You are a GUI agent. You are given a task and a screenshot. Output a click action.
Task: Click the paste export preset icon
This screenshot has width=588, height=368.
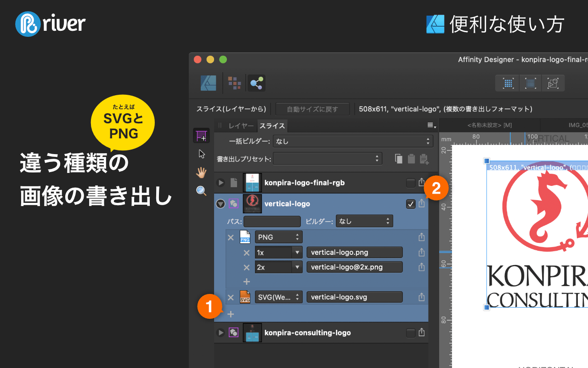(411, 159)
